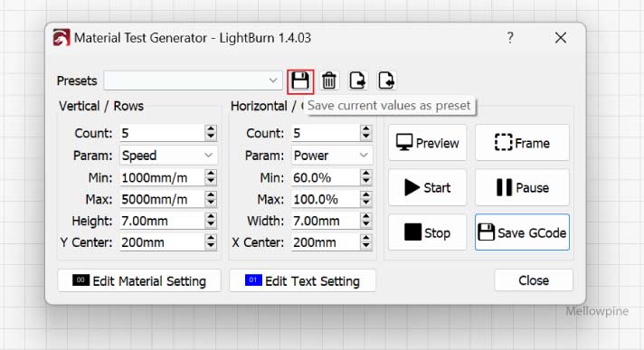Close the Material Test Generator window
Image resolution: width=644 pixels, height=350 pixels.
tap(561, 38)
